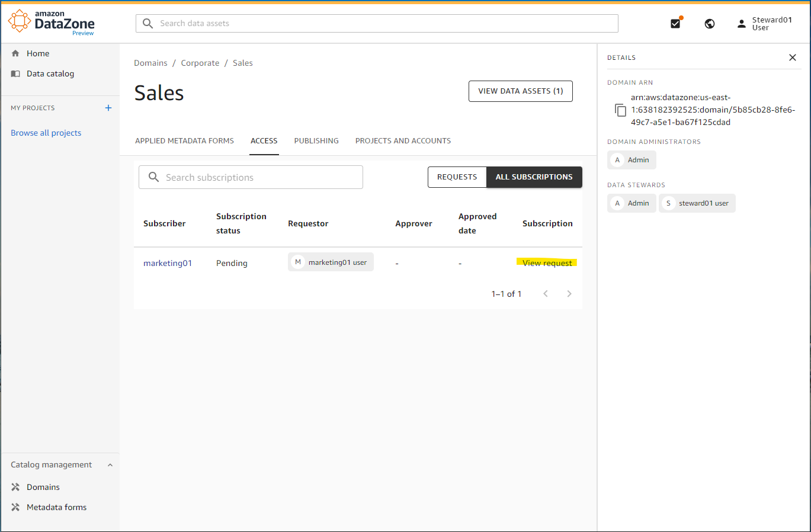Image resolution: width=811 pixels, height=532 pixels.
Task: Click the 1–1 of 1 pagination text
Action: click(x=507, y=294)
